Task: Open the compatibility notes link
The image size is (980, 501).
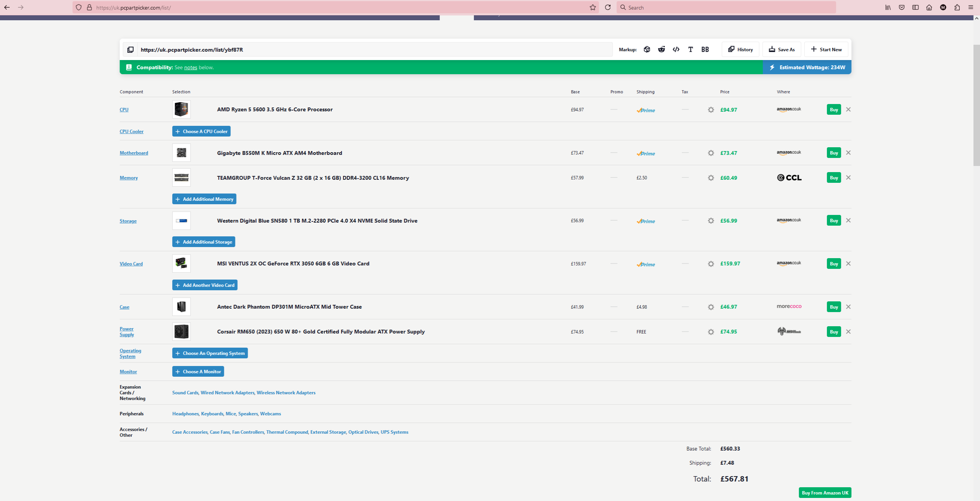Action: [191, 68]
